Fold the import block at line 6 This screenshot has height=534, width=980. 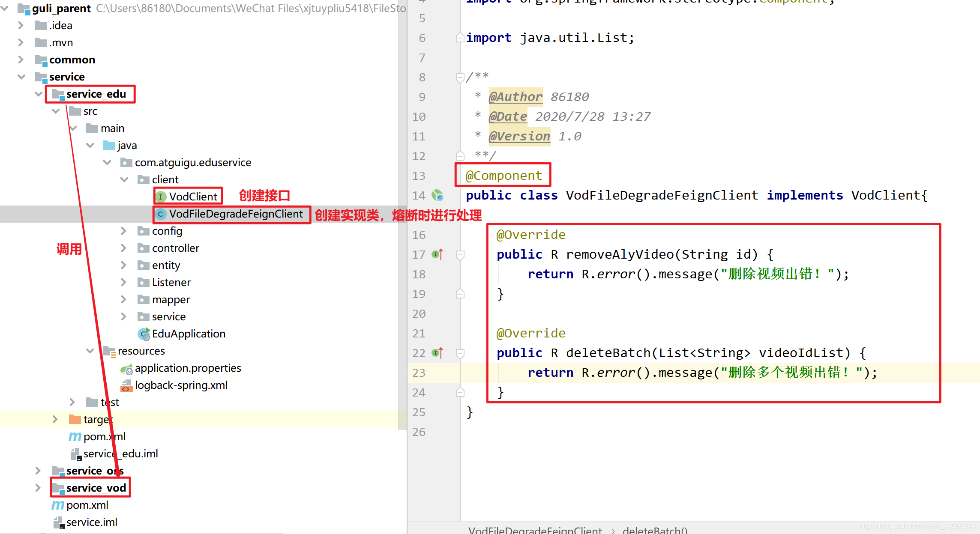[x=460, y=38]
